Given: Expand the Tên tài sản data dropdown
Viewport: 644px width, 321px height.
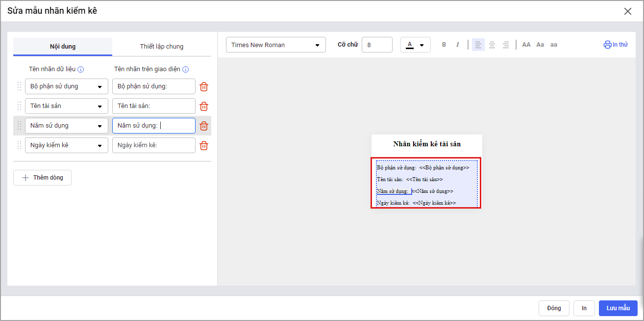Looking at the screenshot, I should coord(67,106).
